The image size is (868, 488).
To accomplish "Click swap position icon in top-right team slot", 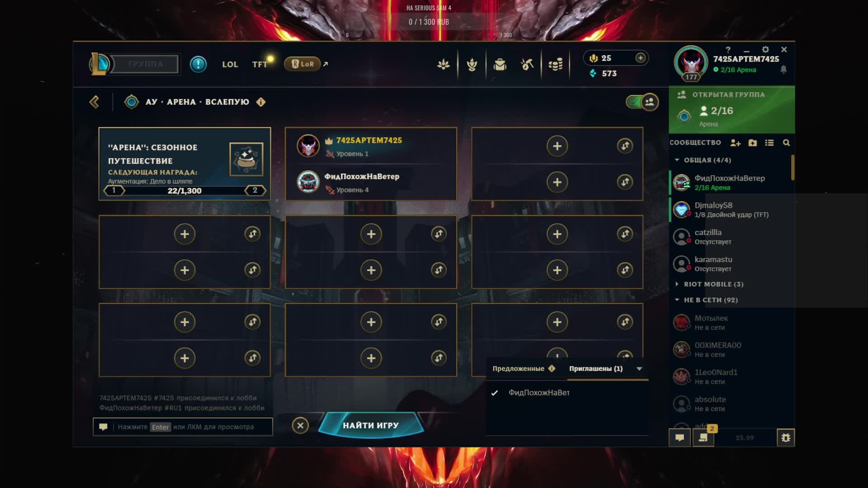I will pyautogui.click(x=625, y=146).
